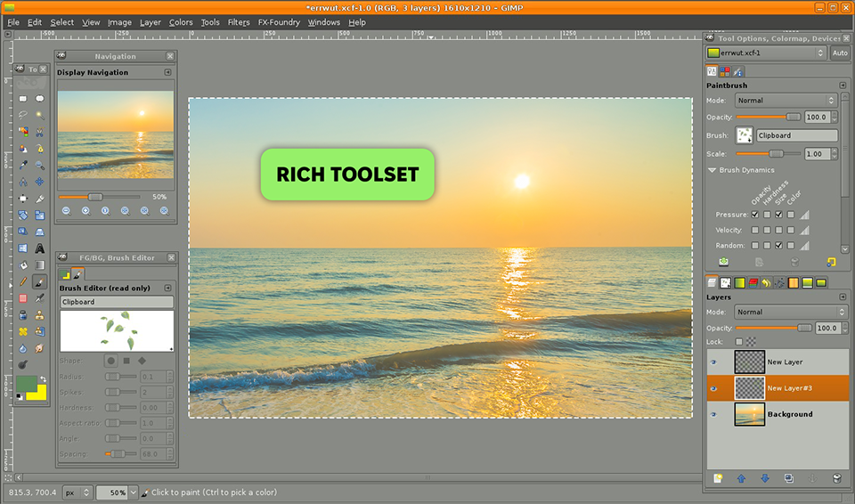This screenshot has height=504, width=855.
Task: Hide the New Layer#3 eye icon
Action: (x=713, y=388)
